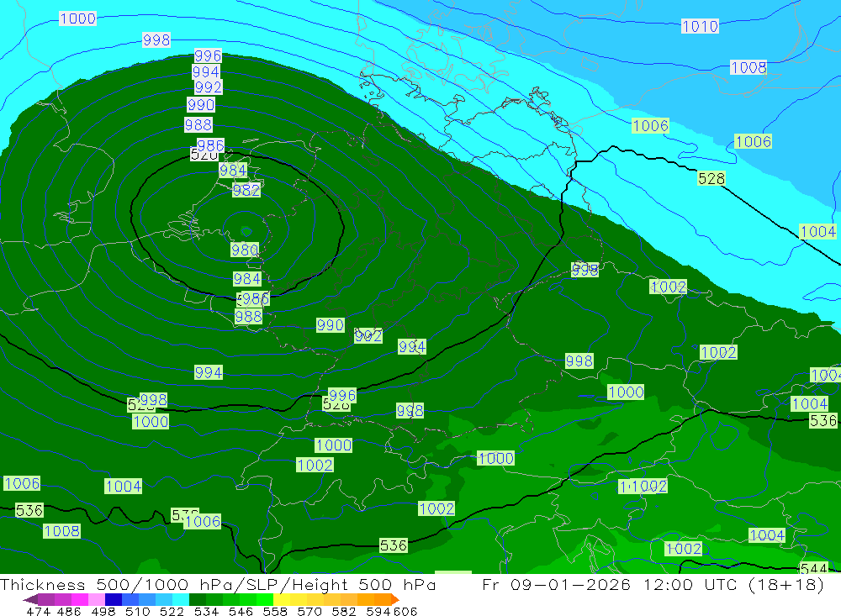Select the 528 label in the cyan zone
The width and height of the screenshot is (841, 616).
tap(711, 178)
